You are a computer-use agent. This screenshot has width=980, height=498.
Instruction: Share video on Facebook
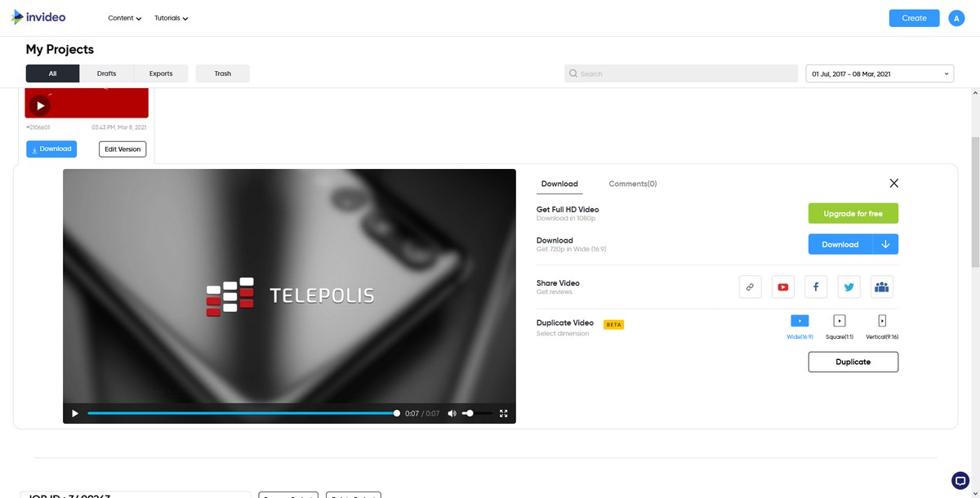(816, 287)
